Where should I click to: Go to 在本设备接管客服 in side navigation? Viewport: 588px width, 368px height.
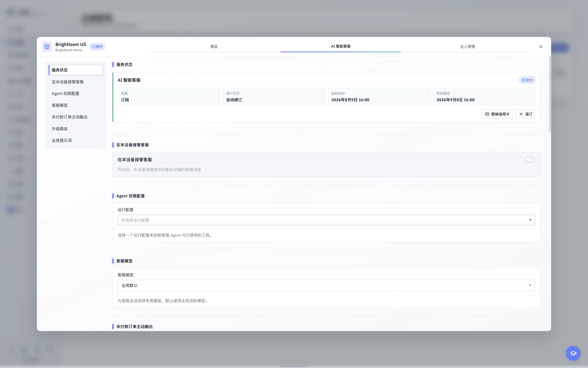coord(76,82)
